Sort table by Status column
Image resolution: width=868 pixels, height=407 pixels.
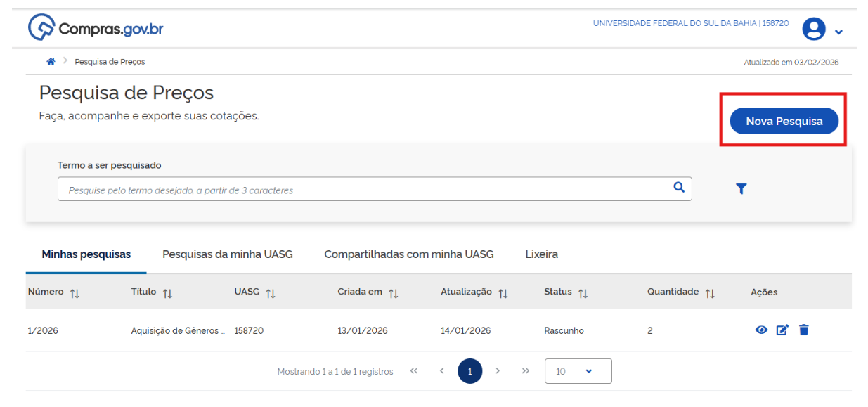point(583,293)
